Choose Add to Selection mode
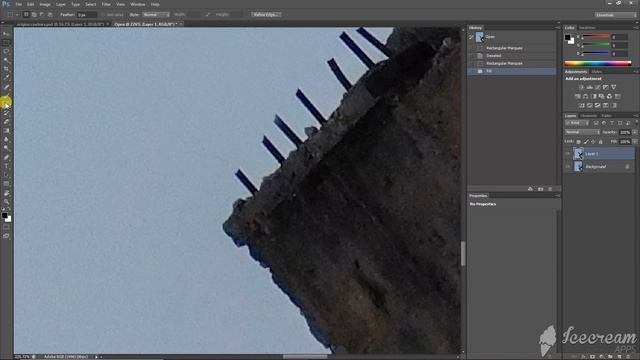Screen dimensions: 640x360 coord(34,14)
